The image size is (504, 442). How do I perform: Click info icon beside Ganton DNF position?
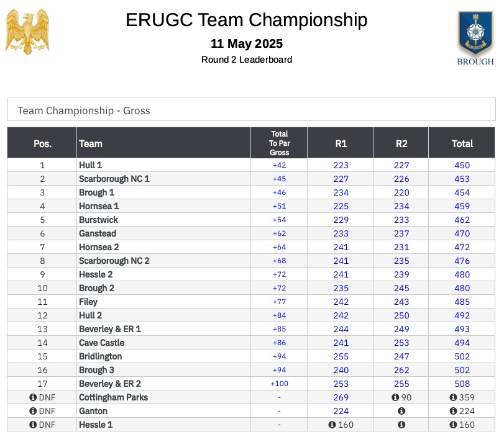pos(33,411)
